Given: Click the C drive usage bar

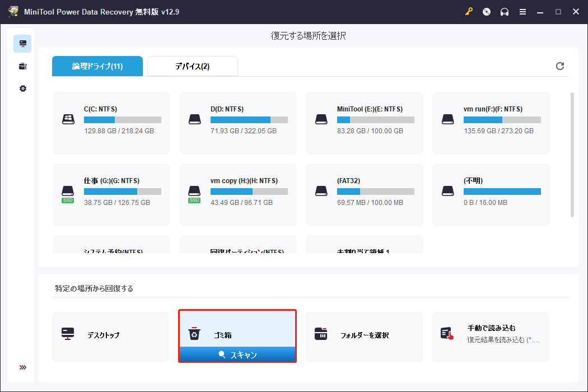Looking at the screenshot, I should 123,120.
